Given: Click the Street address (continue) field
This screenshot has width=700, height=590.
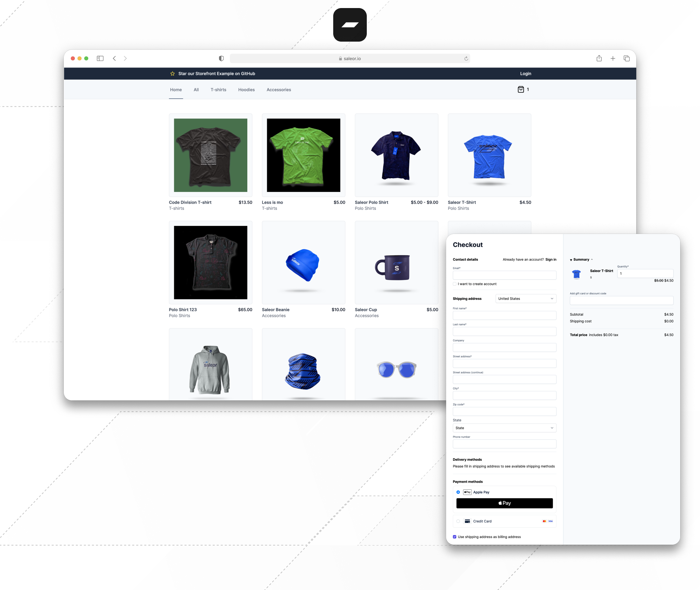Looking at the screenshot, I should coord(504,380).
